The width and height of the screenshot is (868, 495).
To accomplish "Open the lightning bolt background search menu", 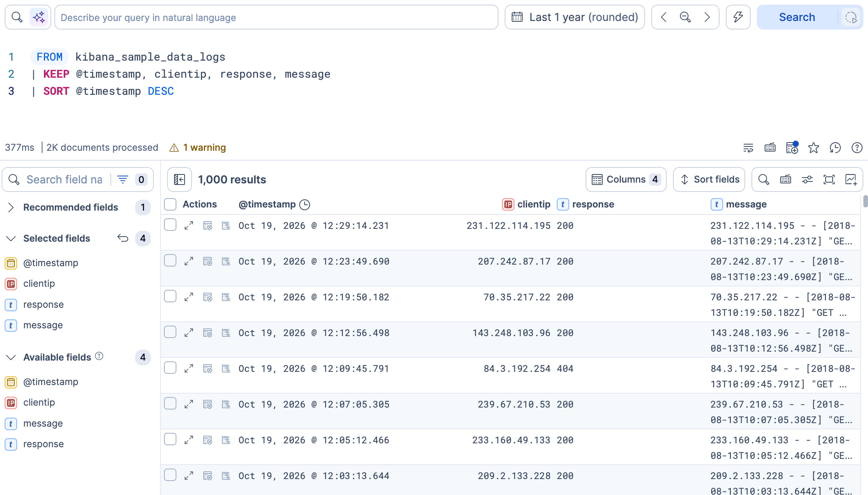I will click(738, 17).
